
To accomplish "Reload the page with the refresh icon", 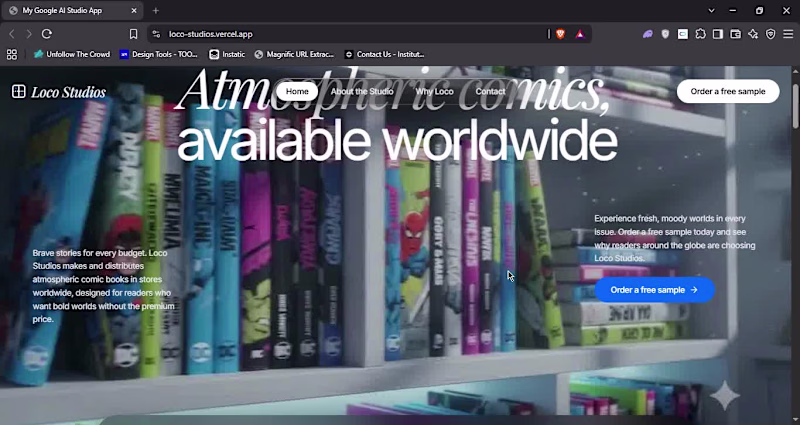I will click(47, 34).
